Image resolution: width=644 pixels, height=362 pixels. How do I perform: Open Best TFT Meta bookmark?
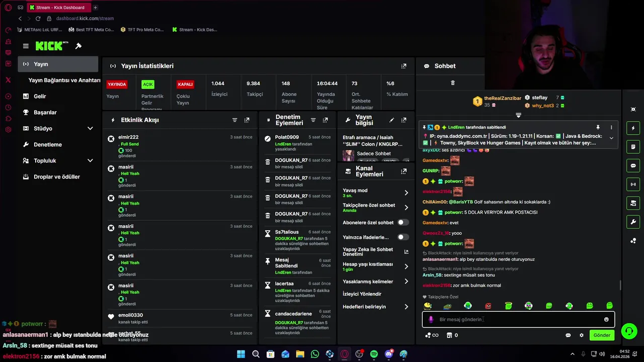(x=92, y=30)
